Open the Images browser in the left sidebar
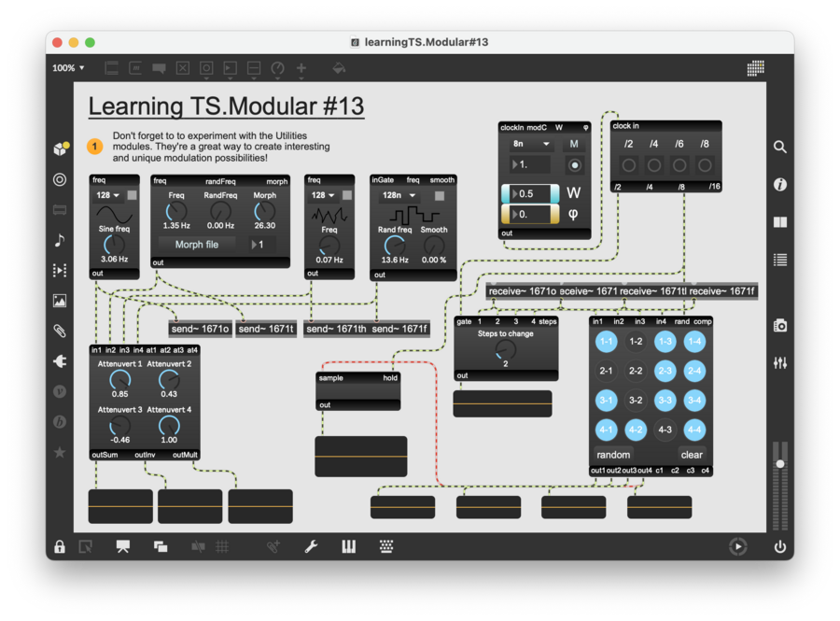This screenshot has width=840, height=621. (60, 301)
